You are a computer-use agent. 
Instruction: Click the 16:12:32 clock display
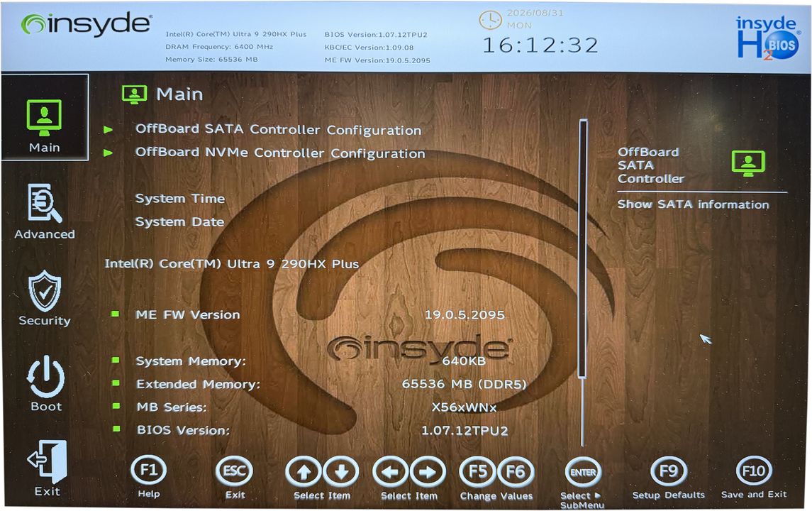tap(540, 45)
